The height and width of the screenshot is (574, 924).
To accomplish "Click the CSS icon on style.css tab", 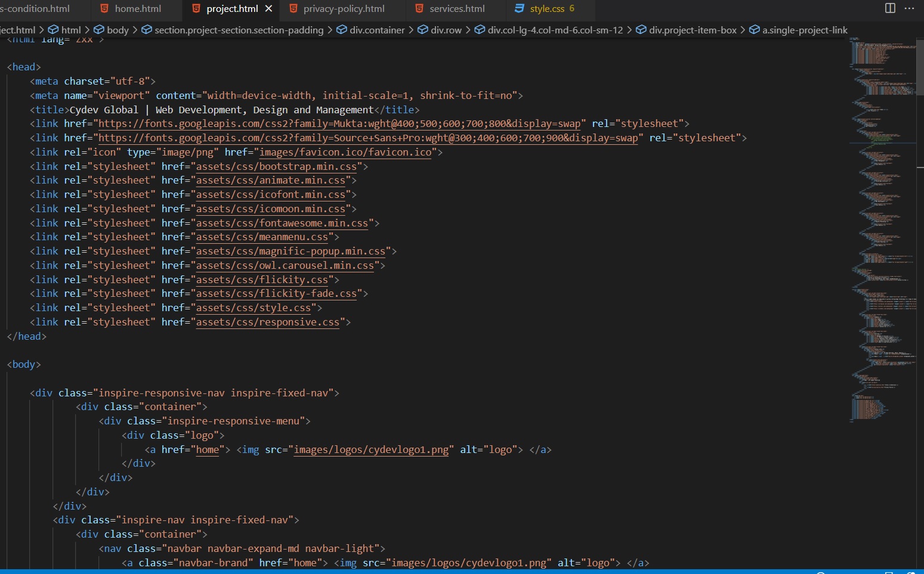I will pos(520,8).
